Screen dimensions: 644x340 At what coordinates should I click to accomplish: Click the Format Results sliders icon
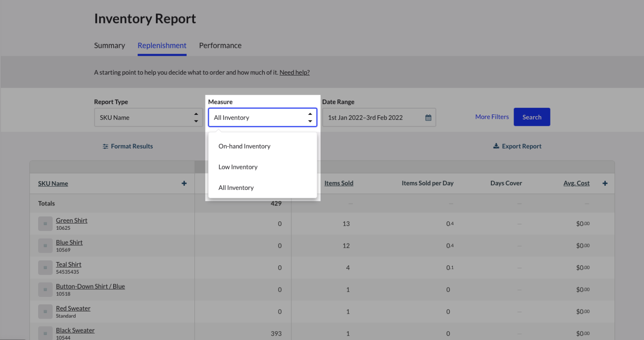[105, 146]
